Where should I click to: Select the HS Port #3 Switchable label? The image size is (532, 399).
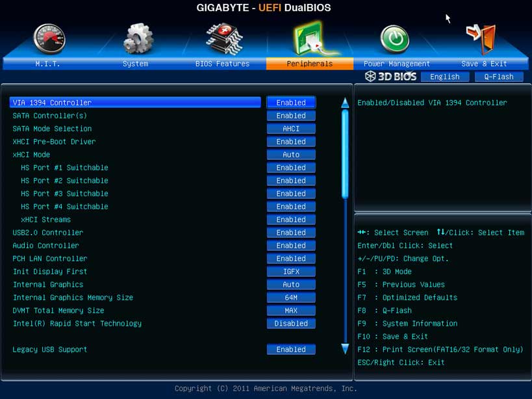(64, 194)
